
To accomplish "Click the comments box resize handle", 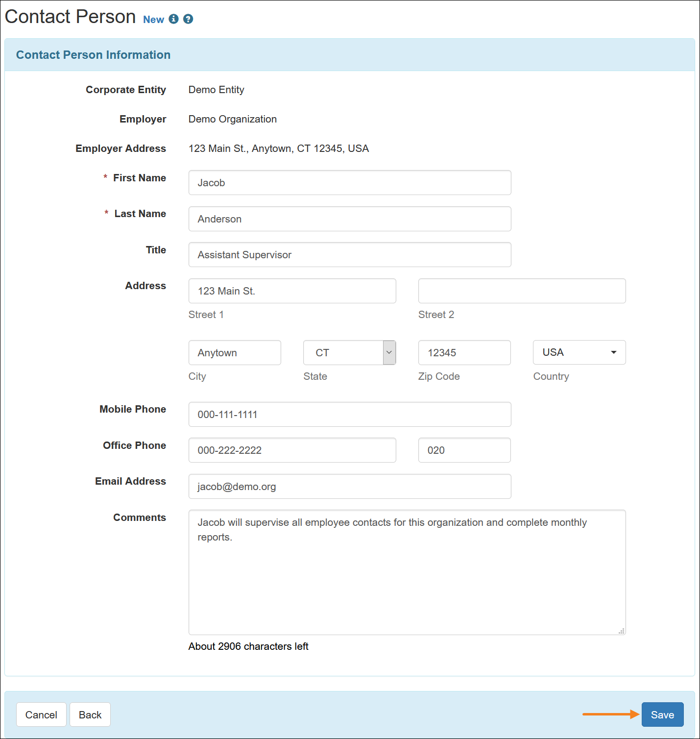I will click(x=621, y=631).
